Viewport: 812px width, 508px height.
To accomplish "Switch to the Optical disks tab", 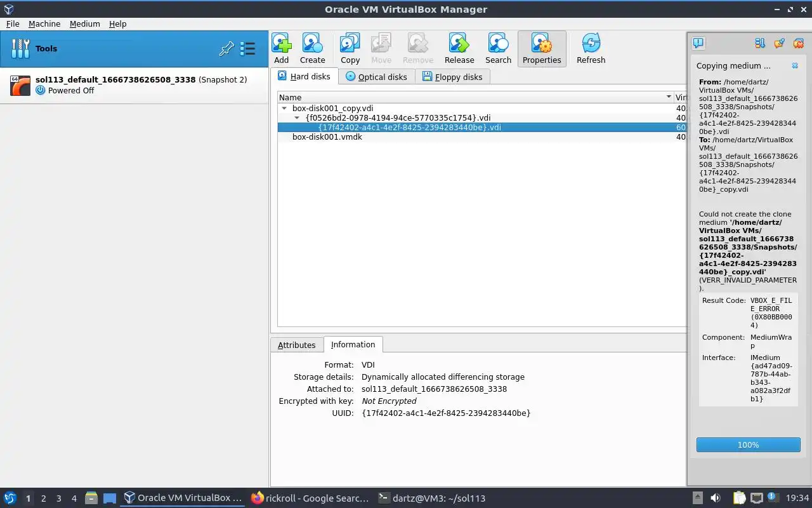I will [377, 77].
